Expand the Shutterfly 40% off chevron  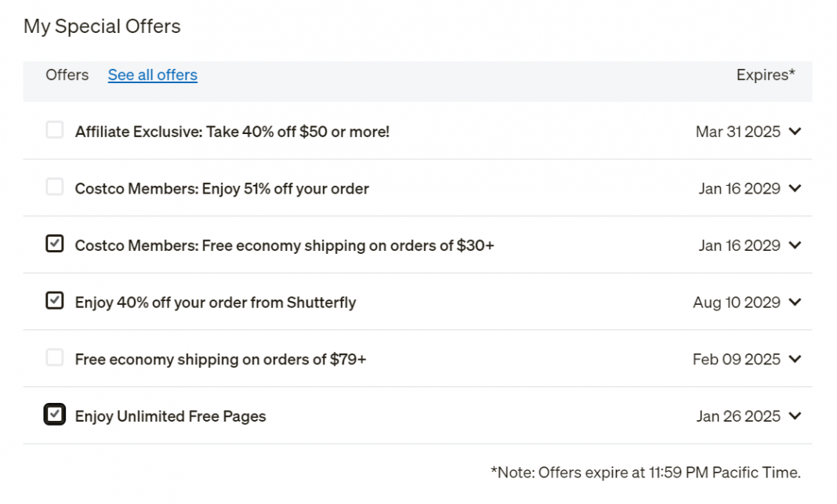(x=795, y=303)
